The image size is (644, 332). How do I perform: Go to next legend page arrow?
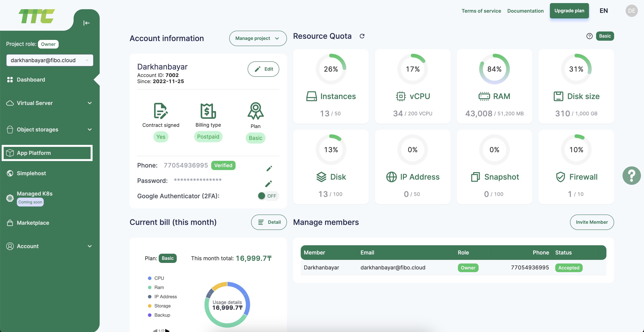click(x=168, y=330)
